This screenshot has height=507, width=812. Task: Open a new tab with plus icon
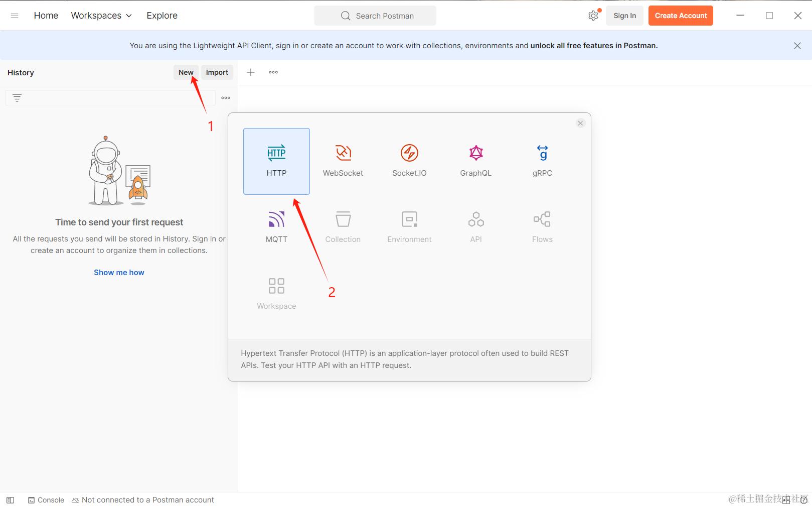(x=251, y=72)
